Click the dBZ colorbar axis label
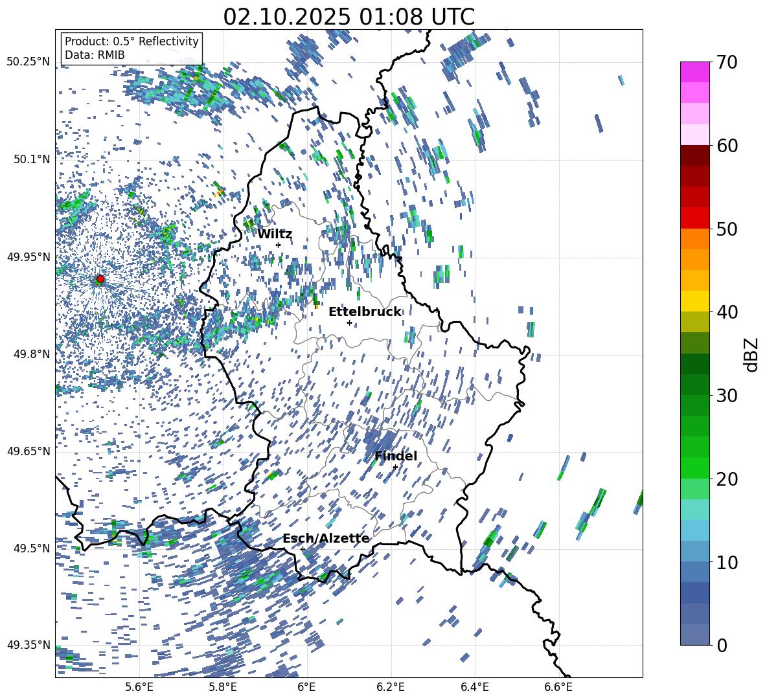Screen dimensions: 767x700 click(751, 354)
